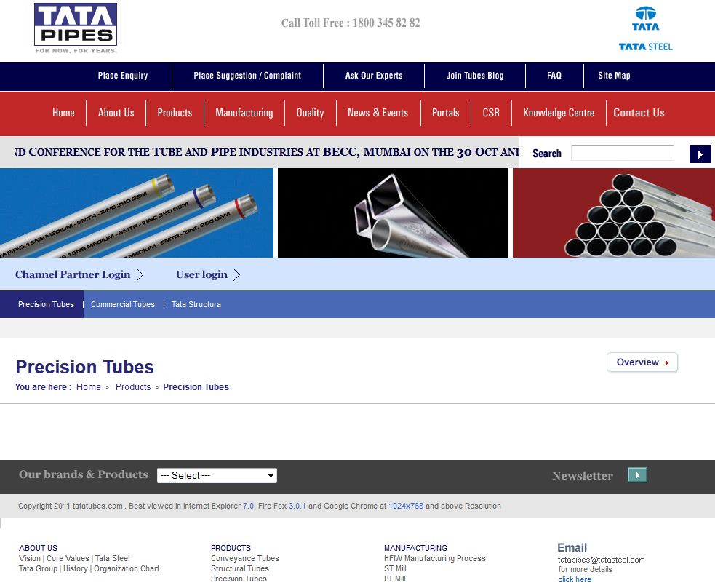The width and height of the screenshot is (715, 588).
Task: Click arrow next to User login
Action: point(236,275)
